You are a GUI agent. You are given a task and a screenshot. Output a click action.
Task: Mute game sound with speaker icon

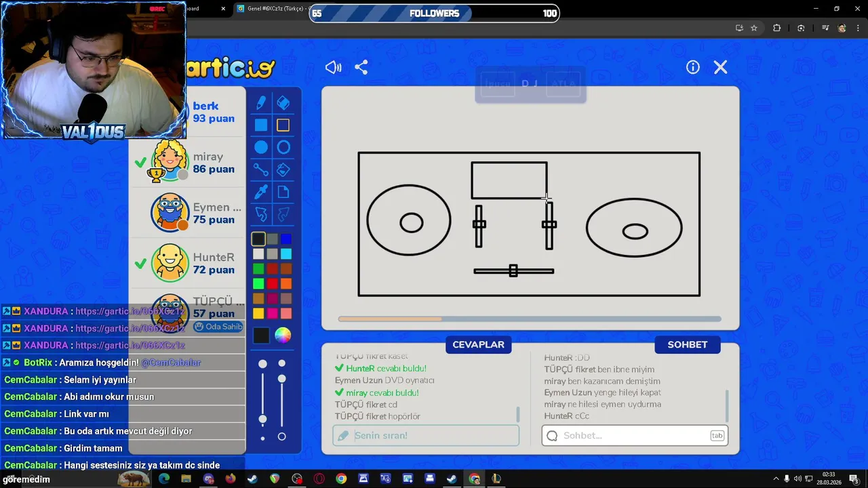point(333,67)
